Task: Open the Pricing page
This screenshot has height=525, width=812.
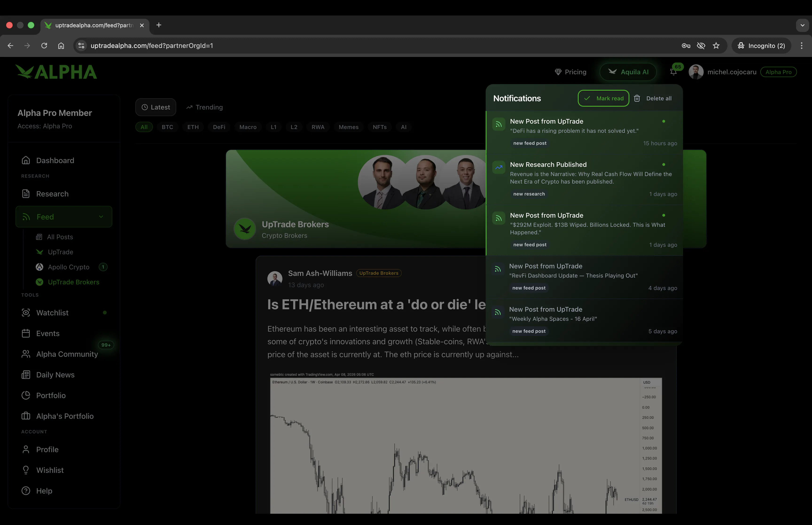Action: pos(571,72)
